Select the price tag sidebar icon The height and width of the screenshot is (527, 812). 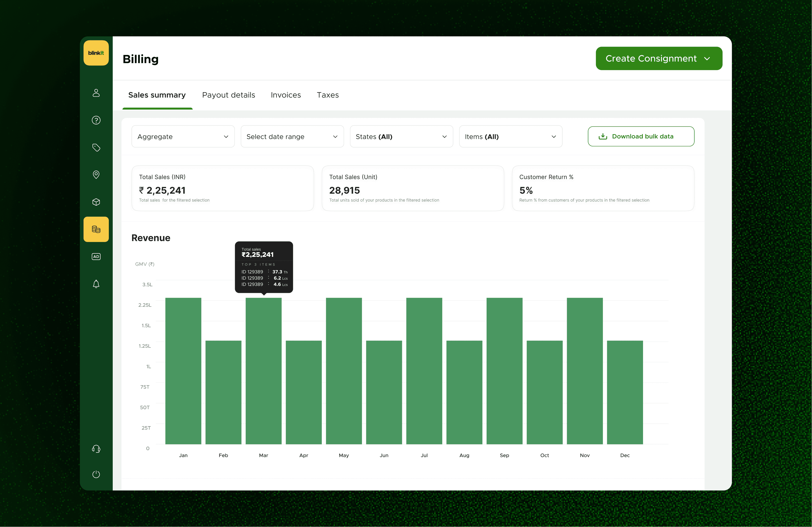(96, 147)
